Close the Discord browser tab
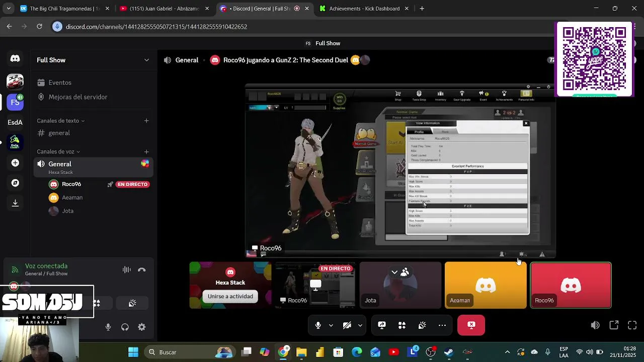The width and height of the screenshot is (644, 362). pyautogui.click(x=307, y=9)
